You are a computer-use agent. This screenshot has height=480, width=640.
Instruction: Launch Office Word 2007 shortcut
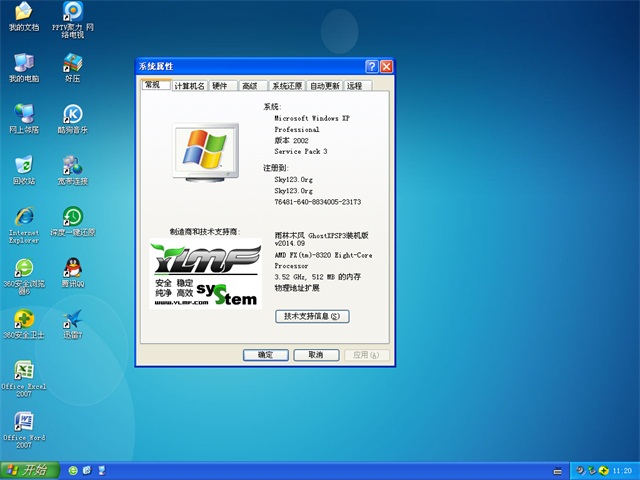click(24, 422)
